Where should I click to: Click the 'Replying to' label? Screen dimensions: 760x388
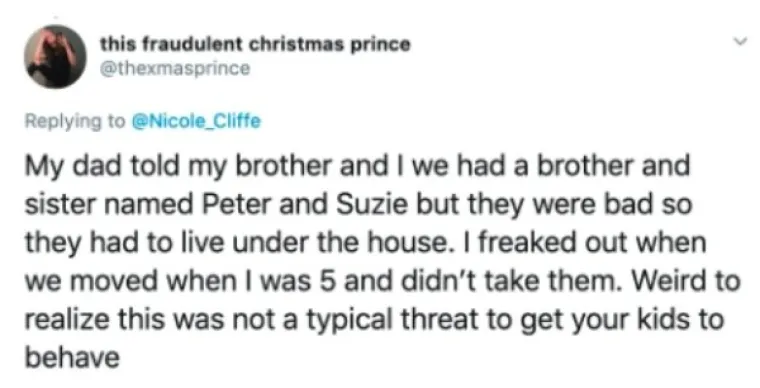tap(75, 121)
